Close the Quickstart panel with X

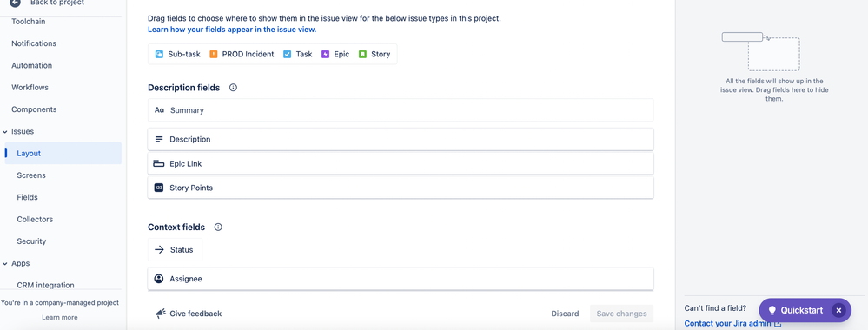(x=838, y=311)
